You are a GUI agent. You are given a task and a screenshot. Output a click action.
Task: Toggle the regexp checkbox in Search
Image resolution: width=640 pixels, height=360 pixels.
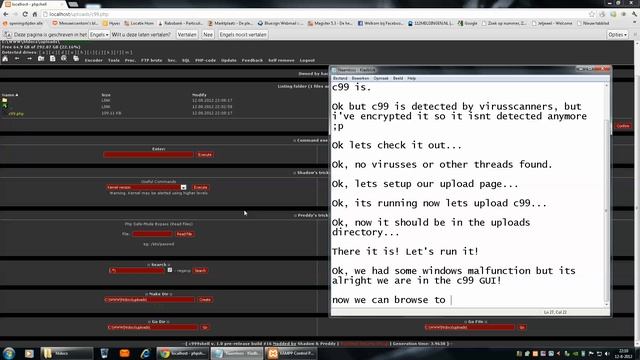(x=170, y=270)
